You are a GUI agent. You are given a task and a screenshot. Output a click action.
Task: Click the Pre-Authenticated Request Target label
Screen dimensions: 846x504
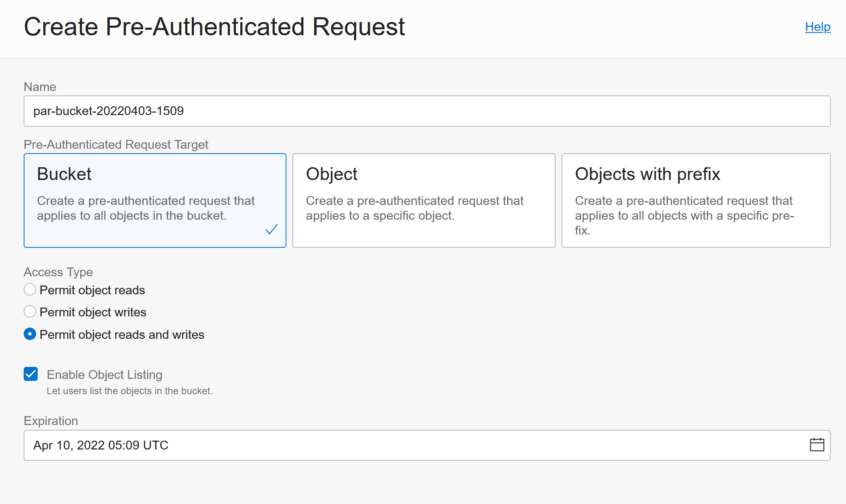click(116, 144)
